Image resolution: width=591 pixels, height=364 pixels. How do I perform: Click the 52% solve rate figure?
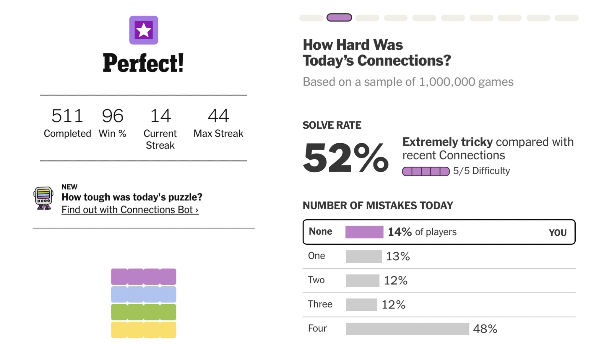pyautogui.click(x=346, y=157)
